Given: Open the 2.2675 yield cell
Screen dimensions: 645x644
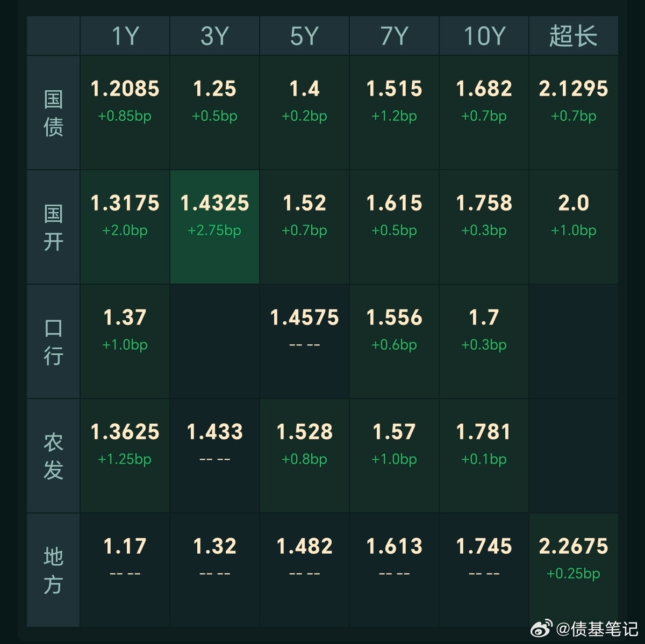Looking at the screenshot, I should click(574, 570).
